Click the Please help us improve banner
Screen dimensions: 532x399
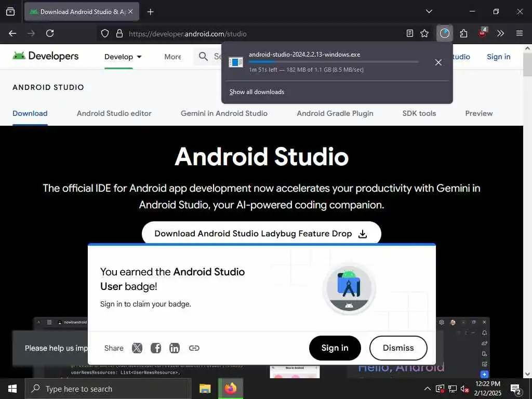click(x=50, y=348)
